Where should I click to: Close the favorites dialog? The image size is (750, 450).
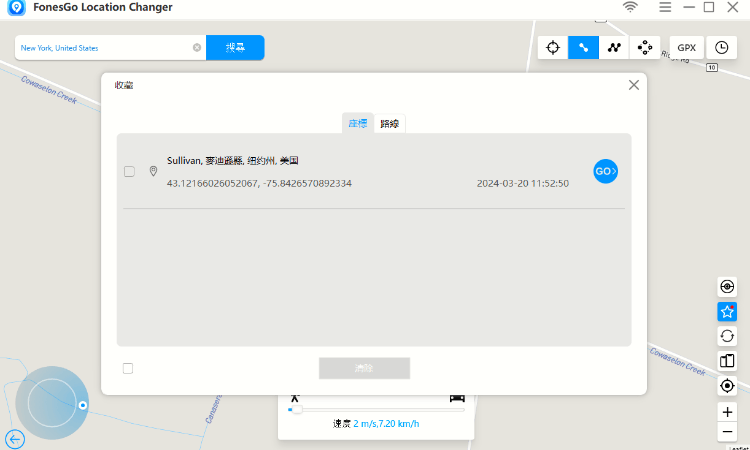tap(634, 85)
